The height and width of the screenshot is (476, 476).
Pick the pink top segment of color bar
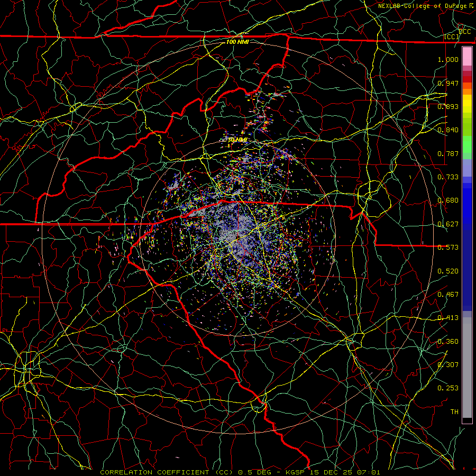[467, 57]
